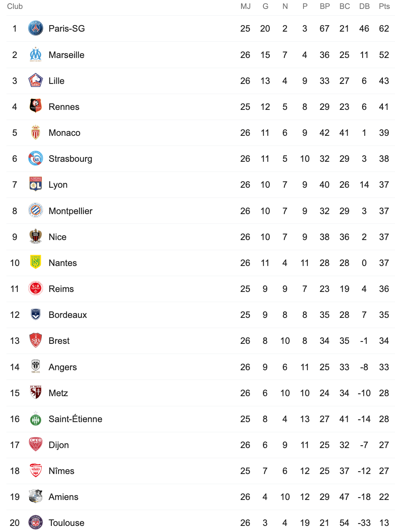Click the Rennes club badge
The height and width of the screenshot is (532, 395).
(36, 107)
